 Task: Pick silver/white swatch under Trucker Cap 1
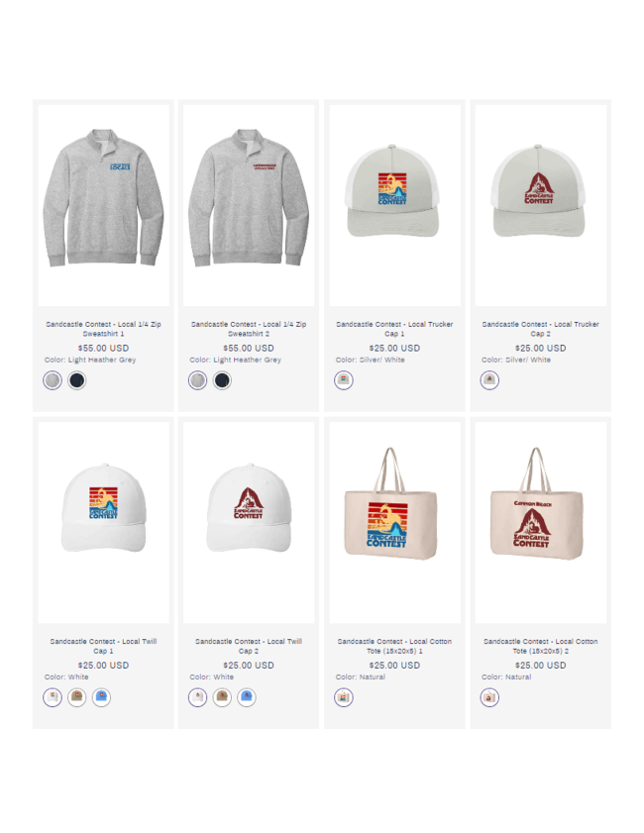[x=344, y=379]
